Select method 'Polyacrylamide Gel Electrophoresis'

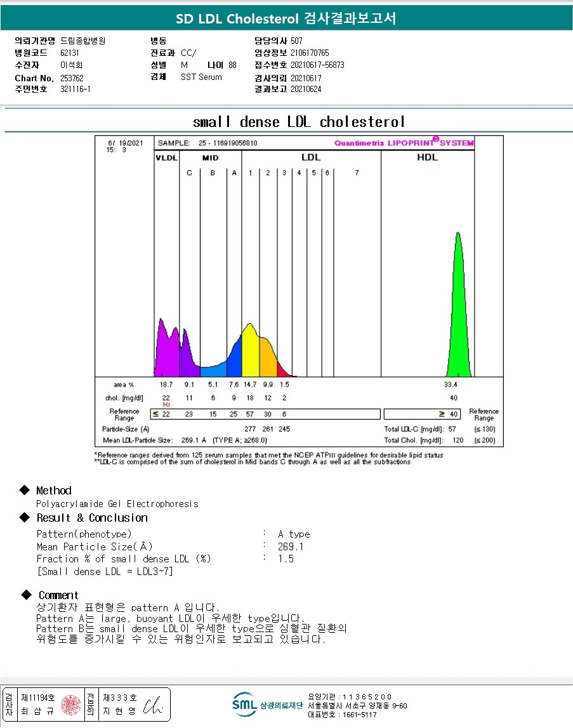point(117,504)
